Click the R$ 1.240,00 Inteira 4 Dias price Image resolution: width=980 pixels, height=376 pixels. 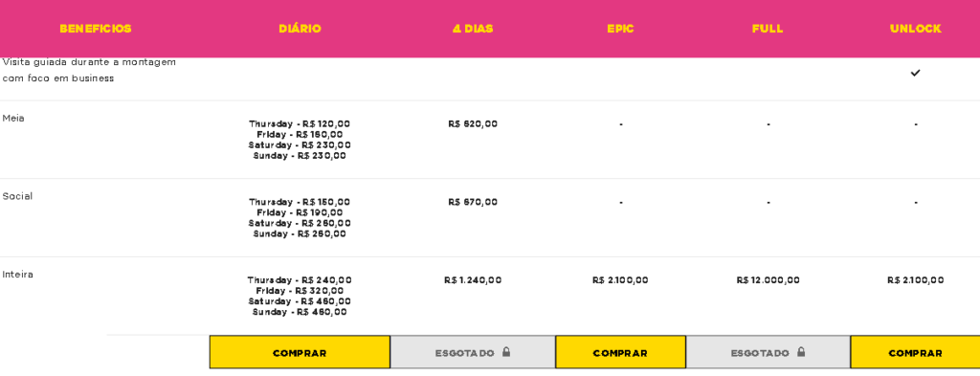(473, 280)
